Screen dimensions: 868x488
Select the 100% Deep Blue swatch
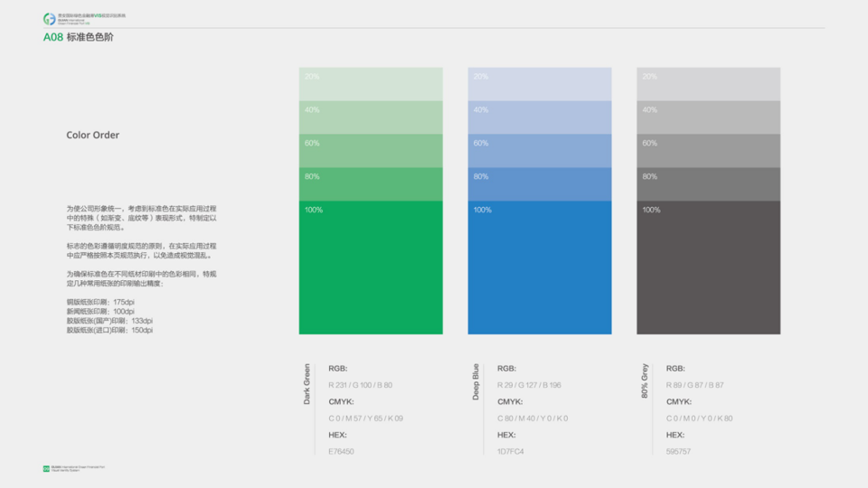pos(540,267)
